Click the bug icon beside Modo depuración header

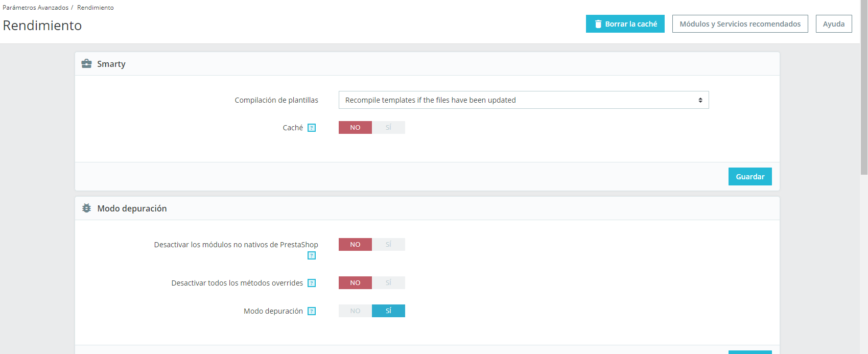coord(87,208)
